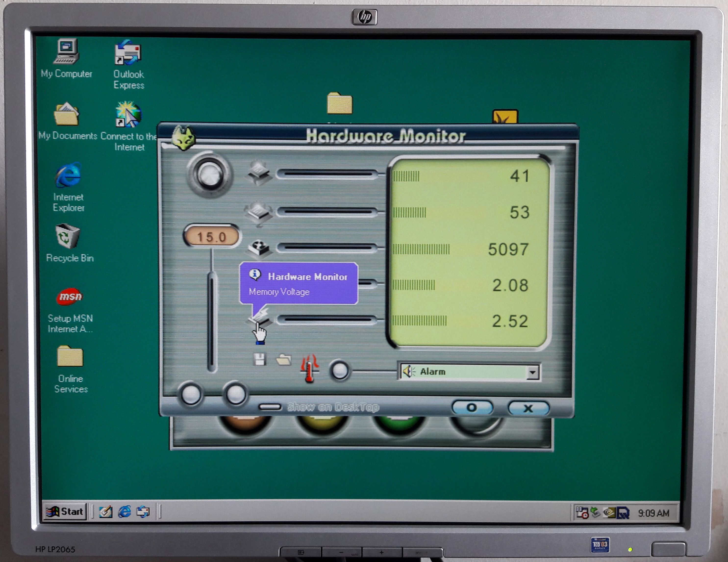Image resolution: width=728 pixels, height=562 pixels.
Task: Click the slider bar for the 41 reading
Action: [x=327, y=174]
